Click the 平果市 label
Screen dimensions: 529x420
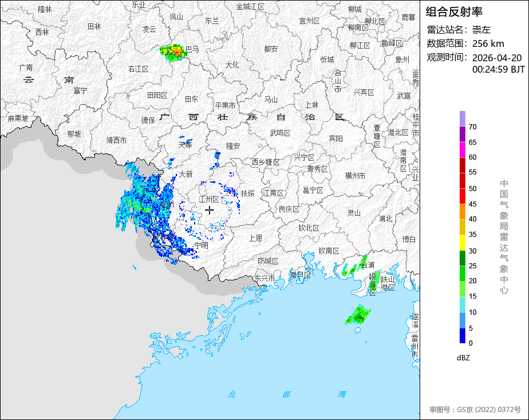226,105
